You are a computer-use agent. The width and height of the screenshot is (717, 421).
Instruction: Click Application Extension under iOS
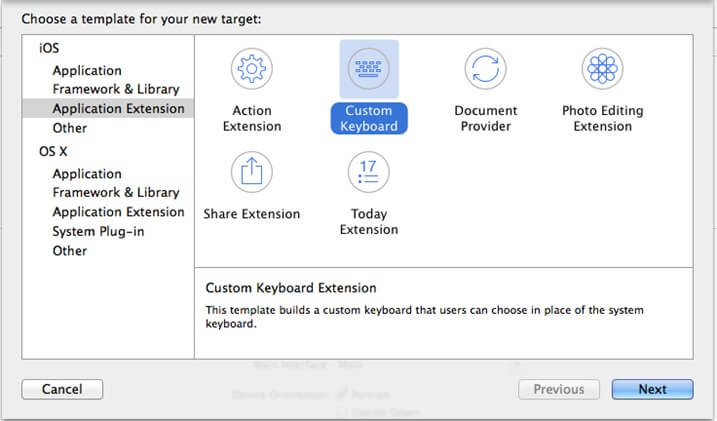(118, 109)
